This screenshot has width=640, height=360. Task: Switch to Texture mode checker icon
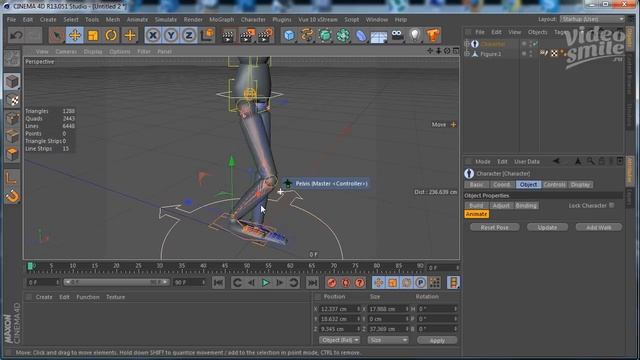tap(12, 100)
